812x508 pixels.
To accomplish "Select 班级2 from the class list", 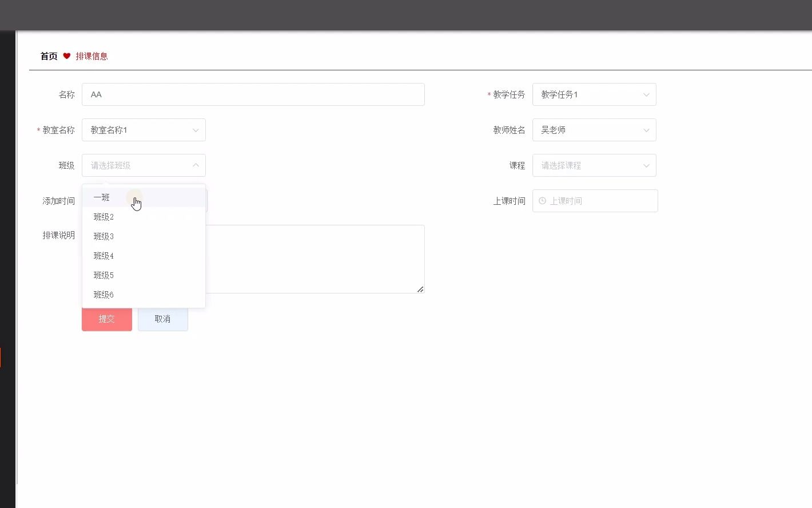I will pyautogui.click(x=144, y=217).
